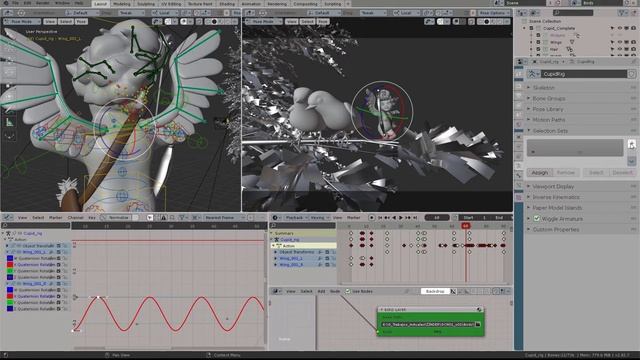Open the Window menu
The height and width of the screenshot is (360, 640).
click(x=62, y=3)
